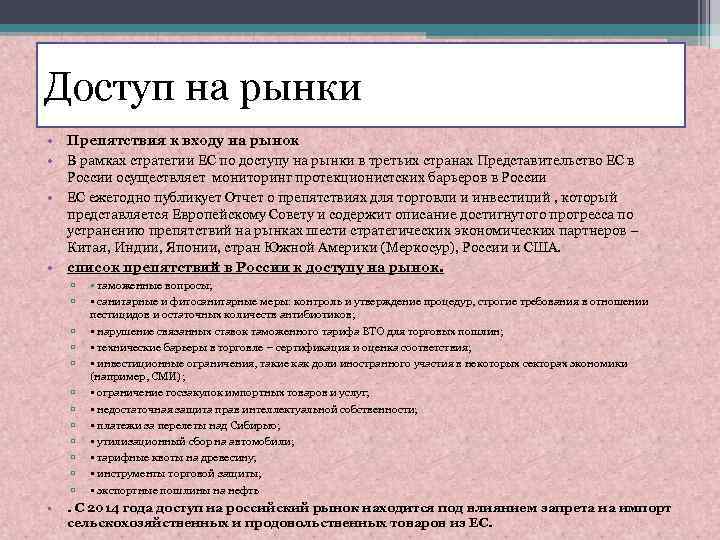This screenshot has width=720, height=540.
Task: Click the final paragraph starting 'С 2014 года'
Action: coord(369,516)
